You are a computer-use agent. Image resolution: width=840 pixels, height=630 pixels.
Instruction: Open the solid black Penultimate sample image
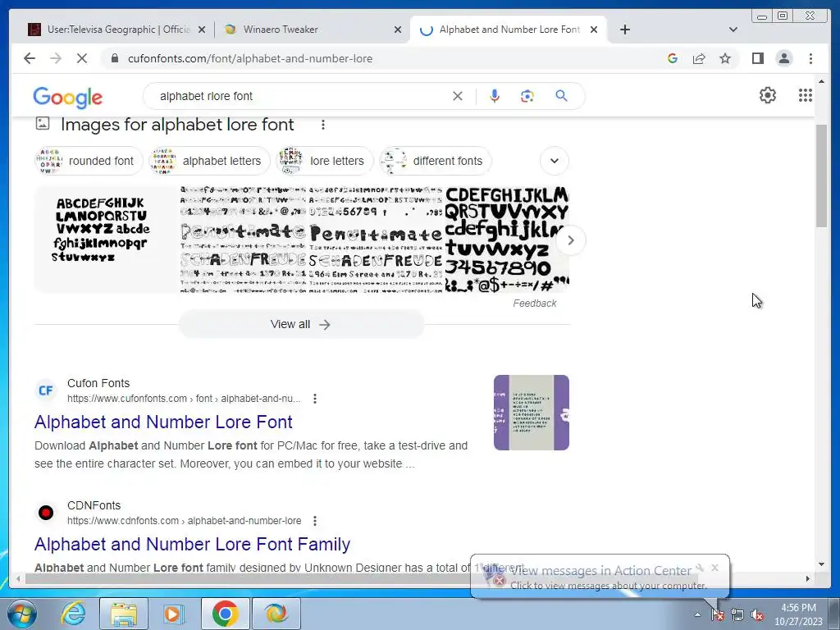[376, 240]
